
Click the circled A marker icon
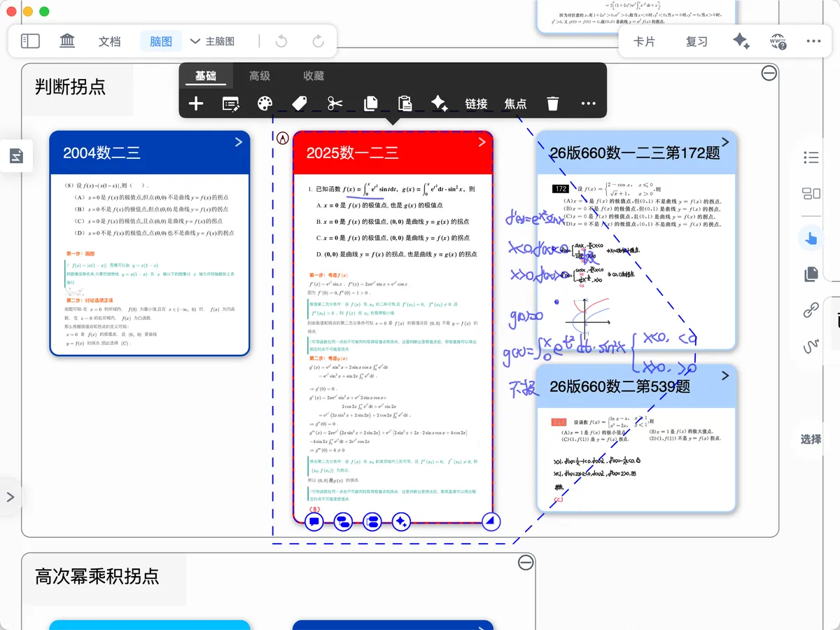click(283, 138)
